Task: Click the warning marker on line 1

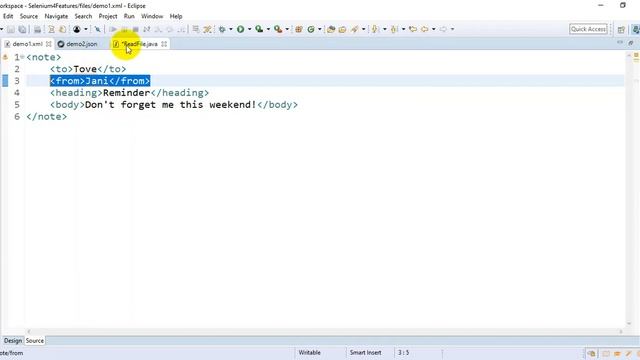Action: tap(5, 58)
